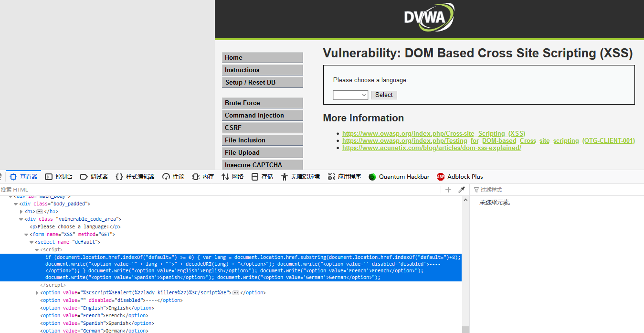The height and width of the screenshot is (333, 644).
Task: Open the Performance (性能) tab
Action: pos(173,177)
